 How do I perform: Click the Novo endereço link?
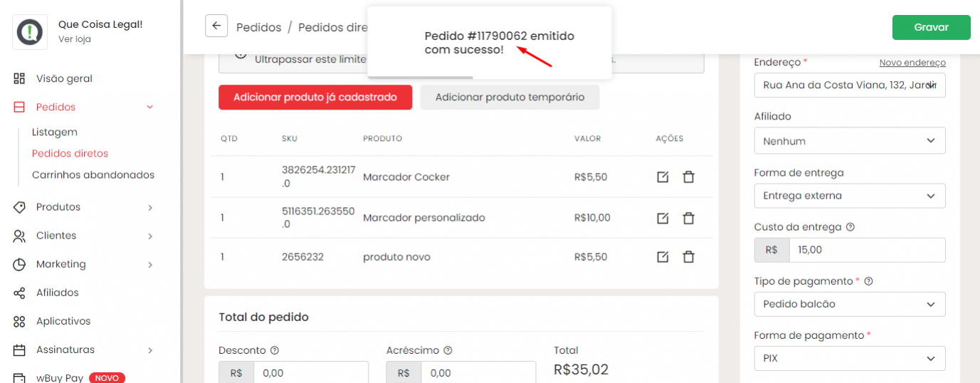(x=912, y=63)
